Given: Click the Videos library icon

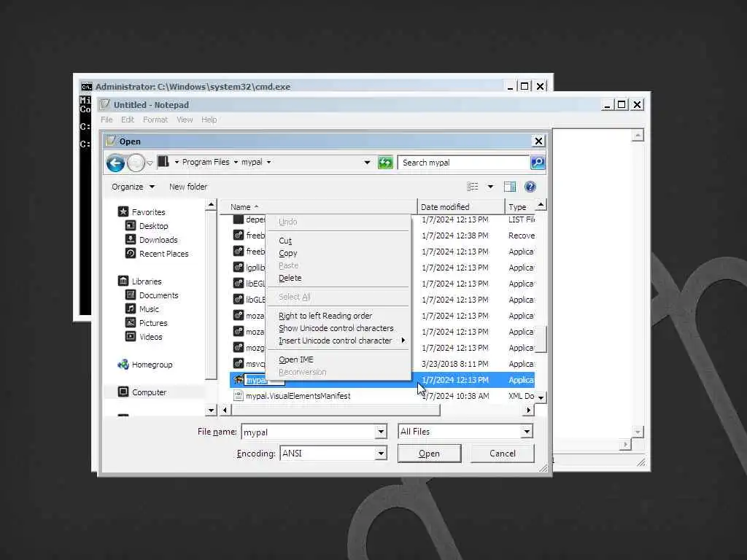Looking at the screenshot, I should click(130, 336).
